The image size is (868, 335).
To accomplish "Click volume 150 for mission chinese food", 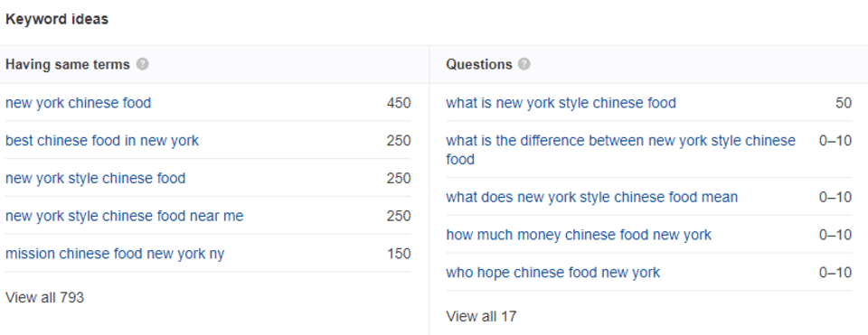I will pyautogui.click(x=399, y=254).
